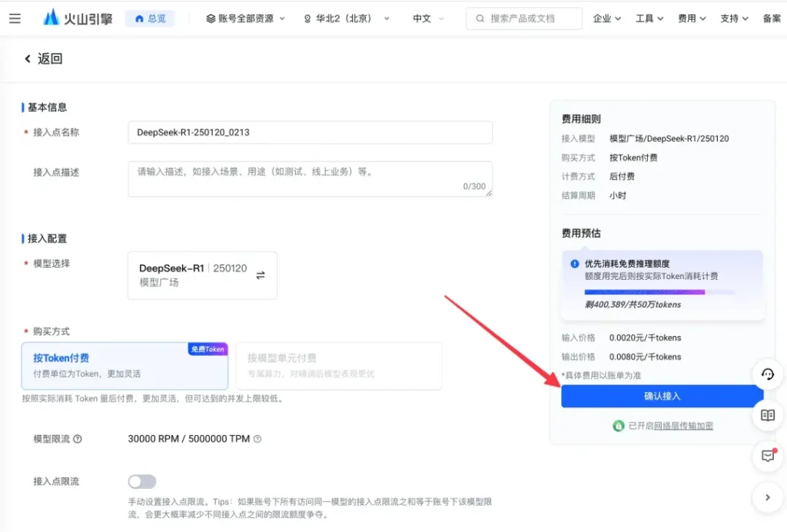Viewport: 787px width, 532px height.
Task: Open the 华北2（北京） region dropdown
Action: point(346,18)
